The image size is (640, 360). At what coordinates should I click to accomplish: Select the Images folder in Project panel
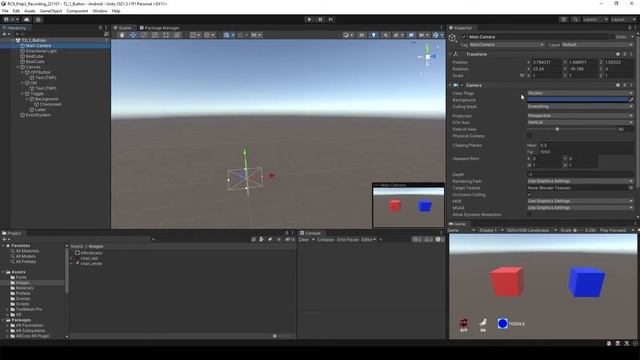click(22, 282)
